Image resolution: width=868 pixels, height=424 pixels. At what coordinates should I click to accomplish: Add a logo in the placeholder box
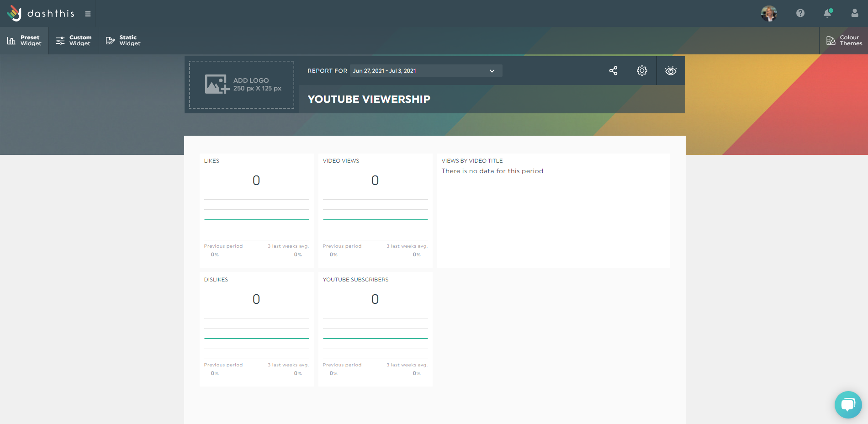pos(242,85)
